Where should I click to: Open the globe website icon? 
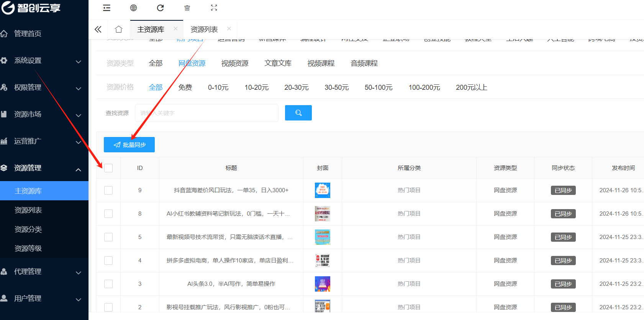click(x=133, y=8)
